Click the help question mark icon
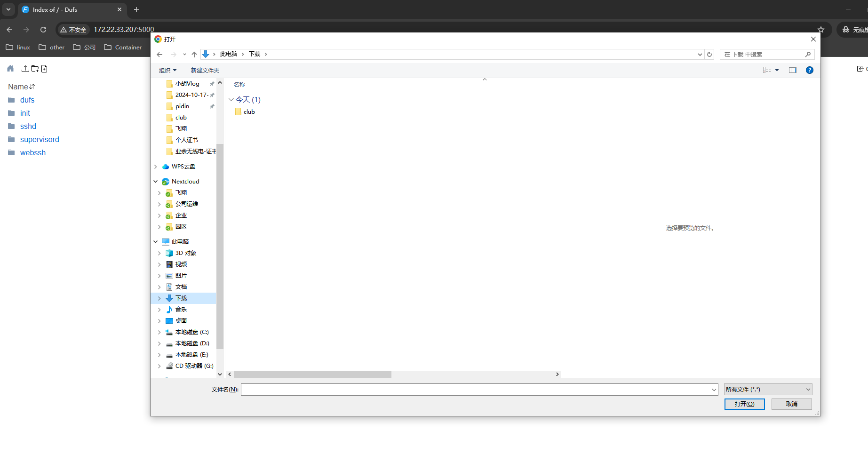Screen dimensions: 868x462 coord(809,70)
